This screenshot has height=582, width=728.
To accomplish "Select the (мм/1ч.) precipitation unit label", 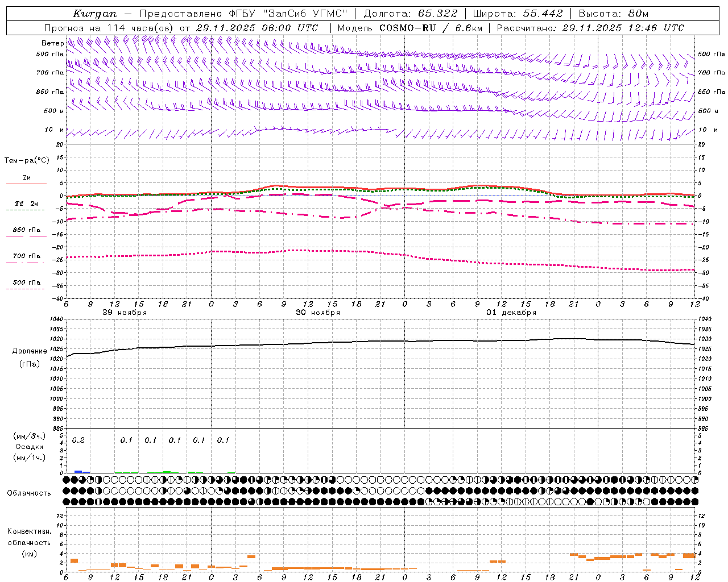I will pos(30,458).
